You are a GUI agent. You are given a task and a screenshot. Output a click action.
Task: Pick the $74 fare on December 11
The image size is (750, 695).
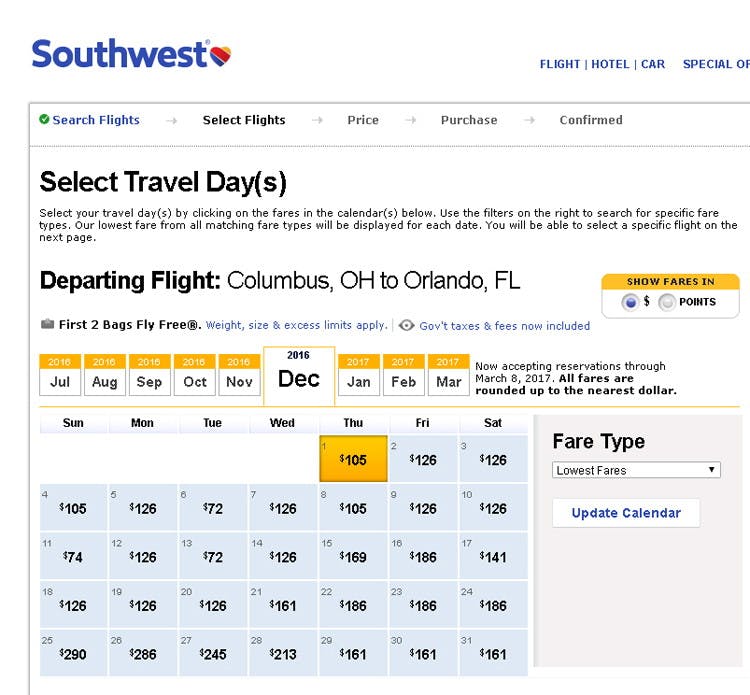click(x=73, y=556)
